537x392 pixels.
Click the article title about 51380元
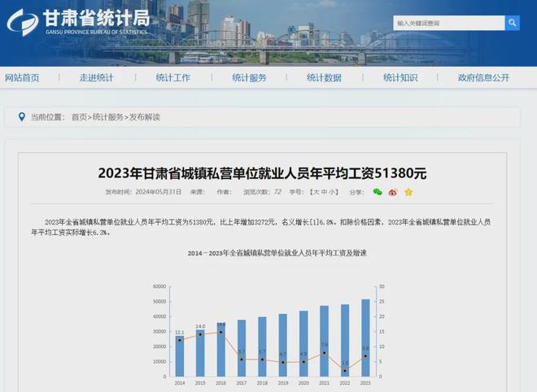(x=262, y=173)
